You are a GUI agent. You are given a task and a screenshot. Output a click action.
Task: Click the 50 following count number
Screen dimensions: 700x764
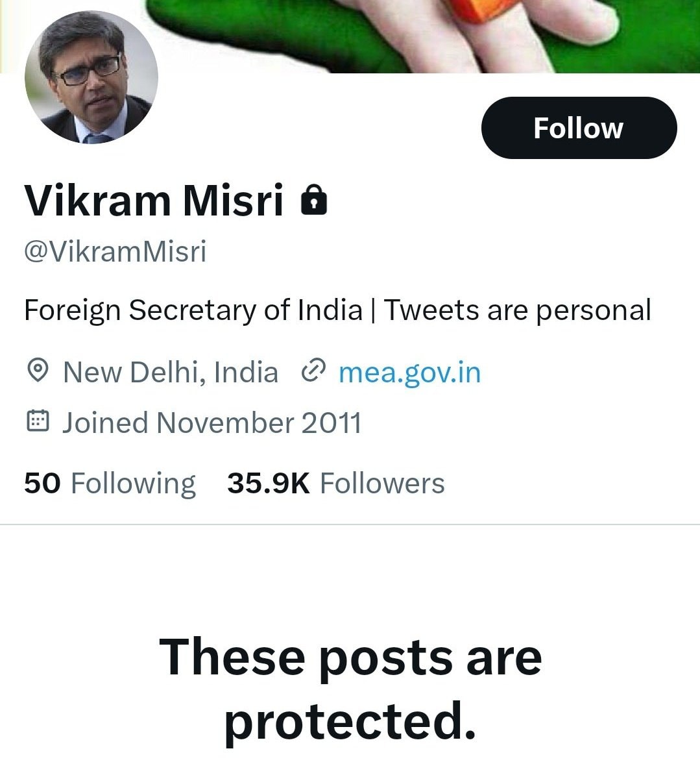coord(42,484)
